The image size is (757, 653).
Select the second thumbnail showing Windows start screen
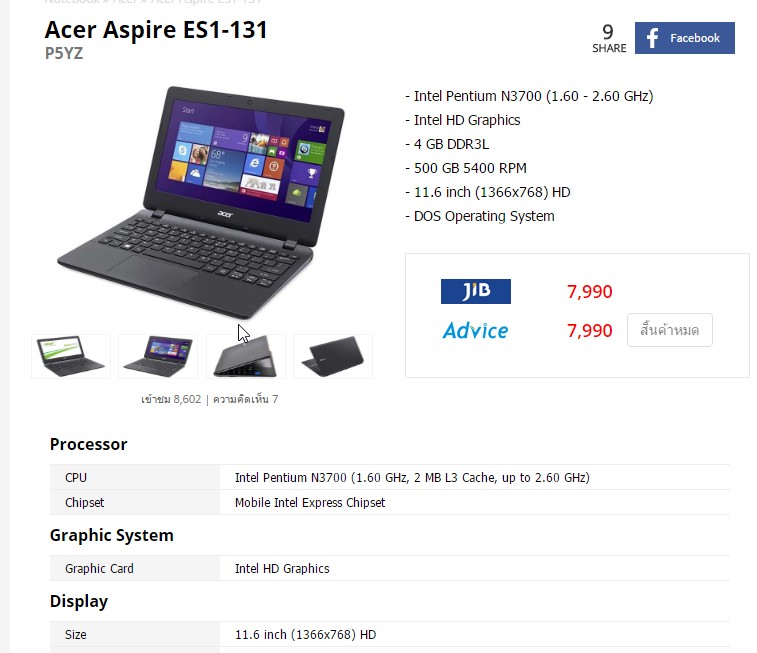point(158,356)
